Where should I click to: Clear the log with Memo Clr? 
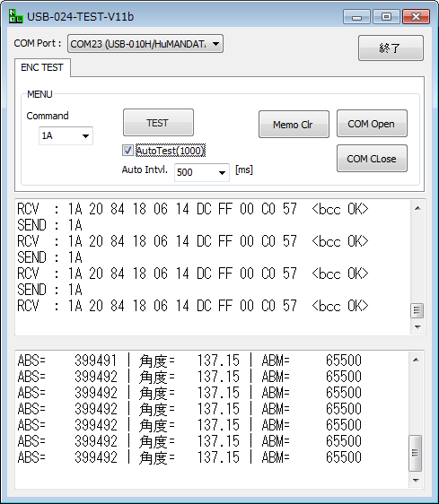[294, 125]
